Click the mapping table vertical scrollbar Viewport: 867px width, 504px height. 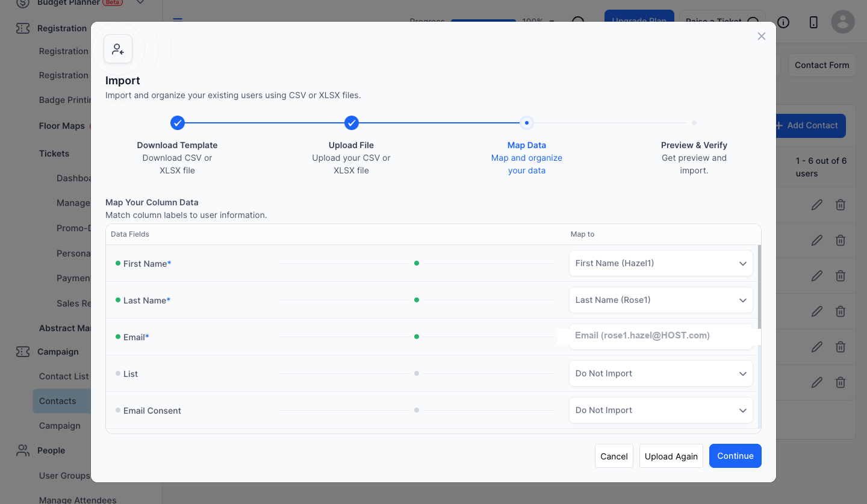pyautogui.click(x=759, y=286)
